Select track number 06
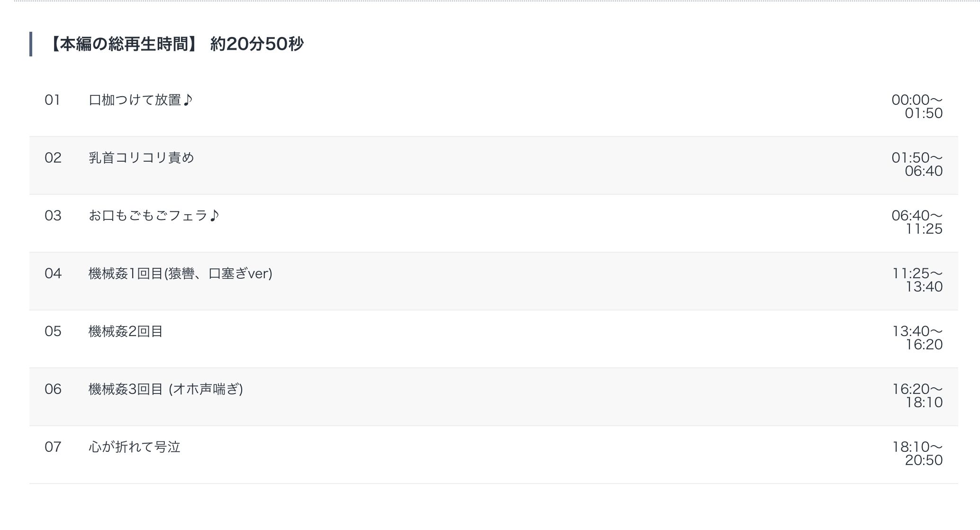This screenshot has width=980, height=530. point(53,389)
